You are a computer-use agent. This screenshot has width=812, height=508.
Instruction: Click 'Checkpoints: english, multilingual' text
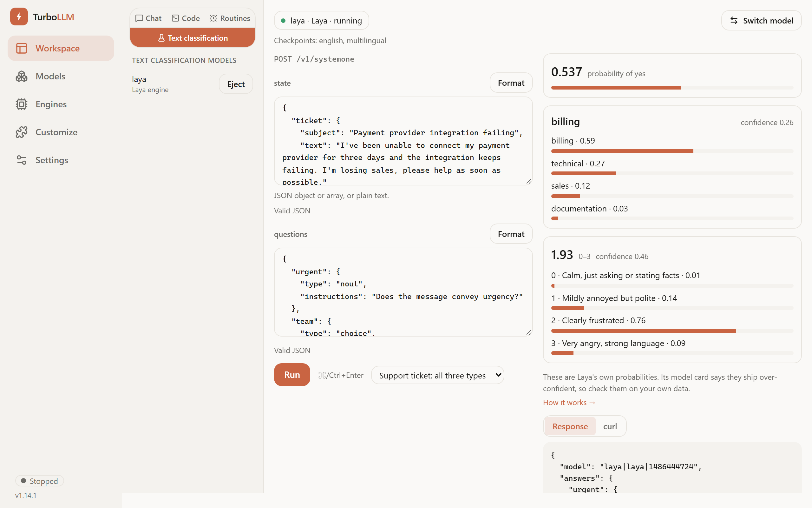(x=330, y=40)
